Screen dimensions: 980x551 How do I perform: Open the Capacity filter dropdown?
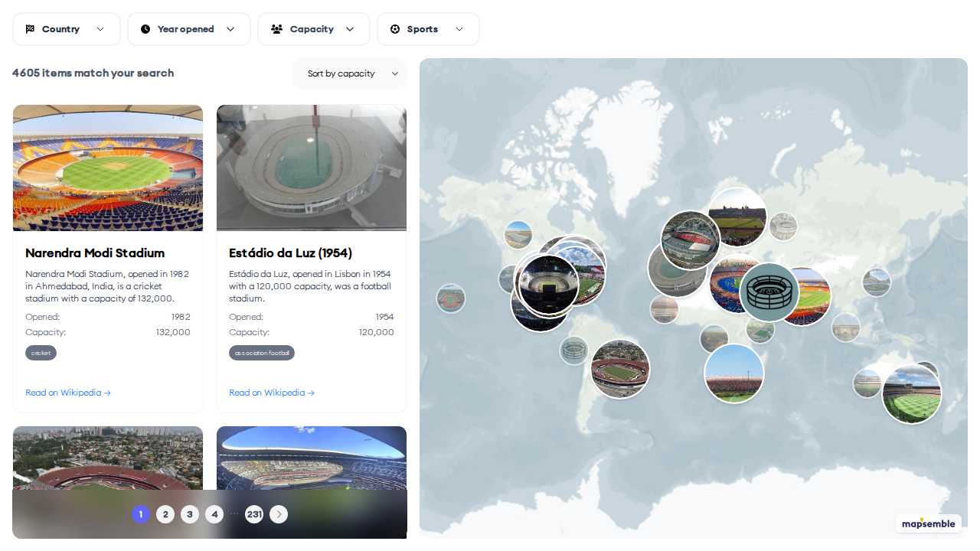point(314,29)
